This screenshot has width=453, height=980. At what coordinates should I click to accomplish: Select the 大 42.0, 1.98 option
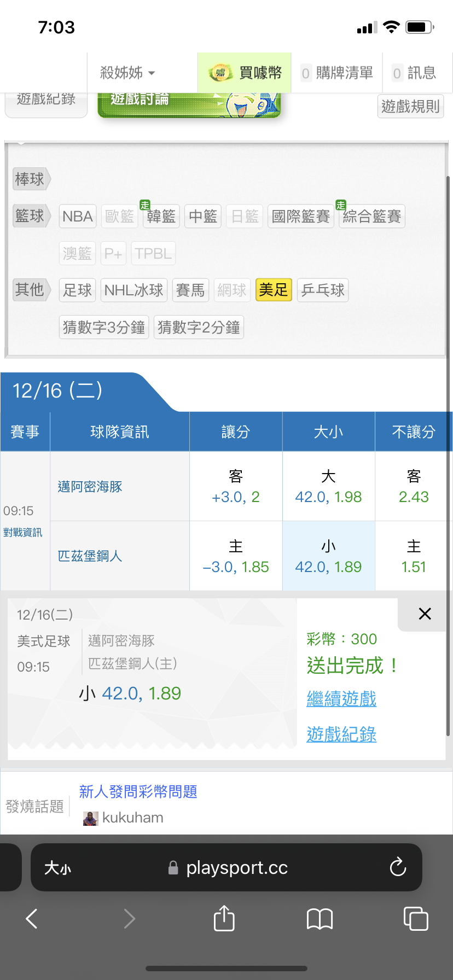click(328, 486)
